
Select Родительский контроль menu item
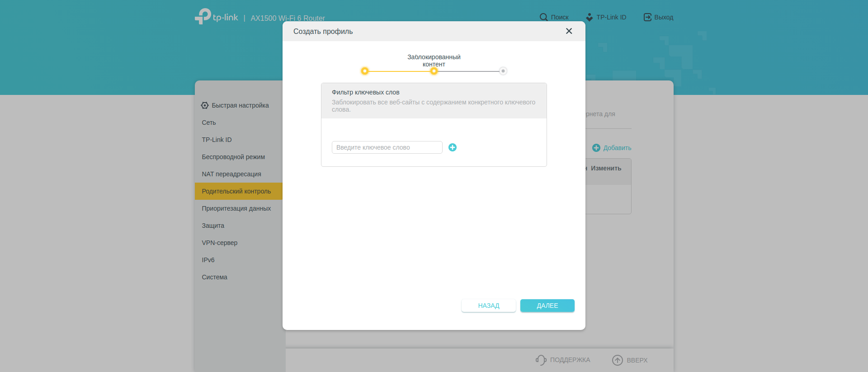(236, 191)
